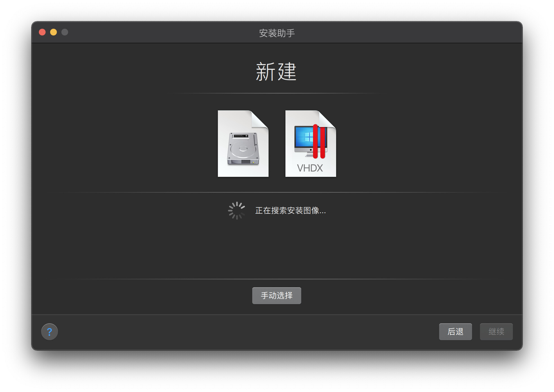554x392 pixels.
Task: Click the 手动选择 button
Action: point(276,296)
